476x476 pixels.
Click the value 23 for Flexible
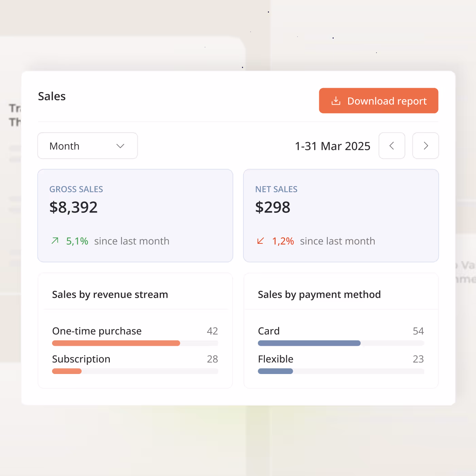pos(418,359)
